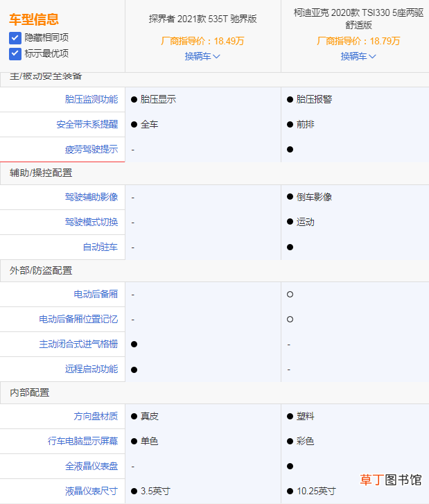
Task: Select the 塑料 steering wheel value
Action: 305,416
